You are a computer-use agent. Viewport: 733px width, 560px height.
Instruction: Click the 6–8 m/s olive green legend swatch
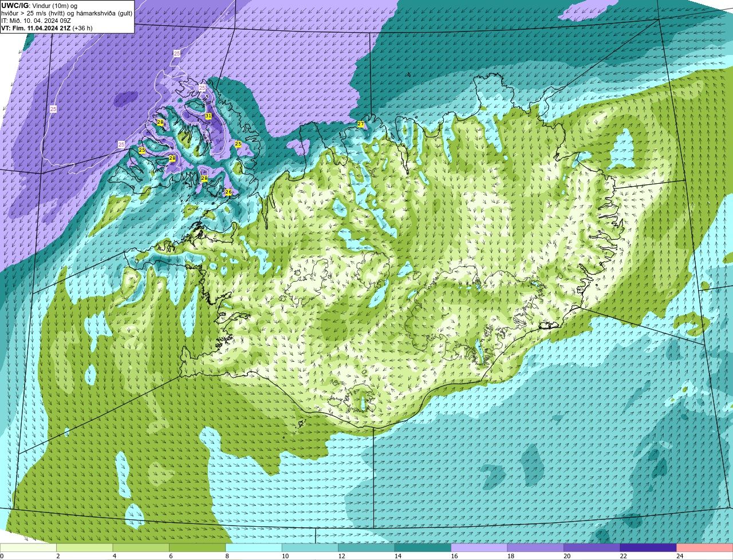198,547
